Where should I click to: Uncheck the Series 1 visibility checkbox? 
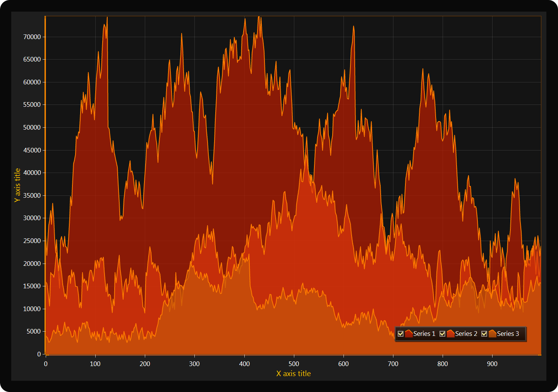401,334
